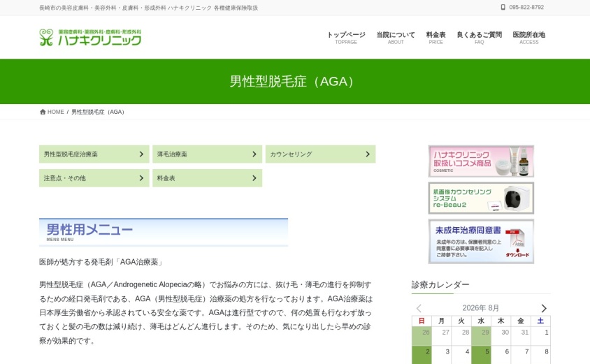
Task: Click the green page title 男性型脱毛症（AGA）
Action: pos(292,82)
